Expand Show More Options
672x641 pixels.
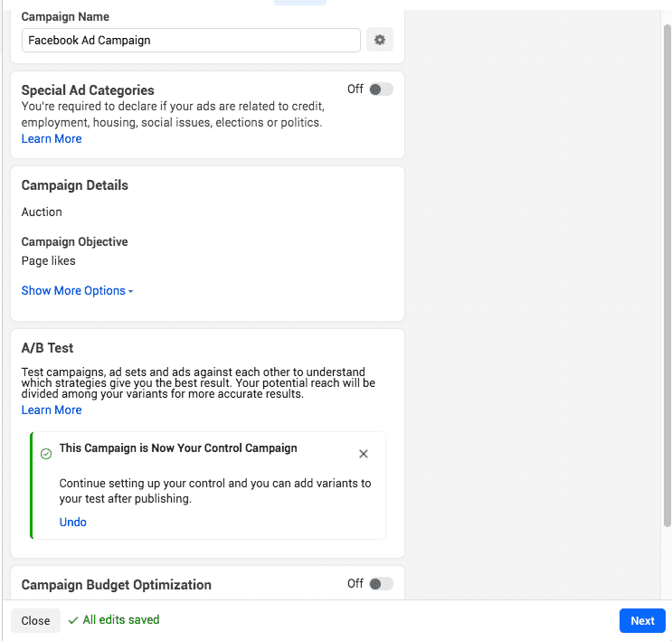[78, 291]
